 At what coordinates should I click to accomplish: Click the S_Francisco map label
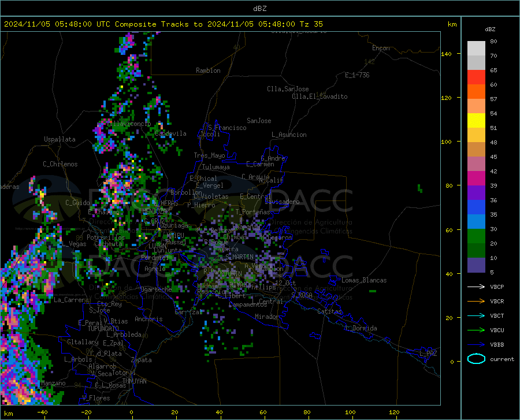pos(227,128)
